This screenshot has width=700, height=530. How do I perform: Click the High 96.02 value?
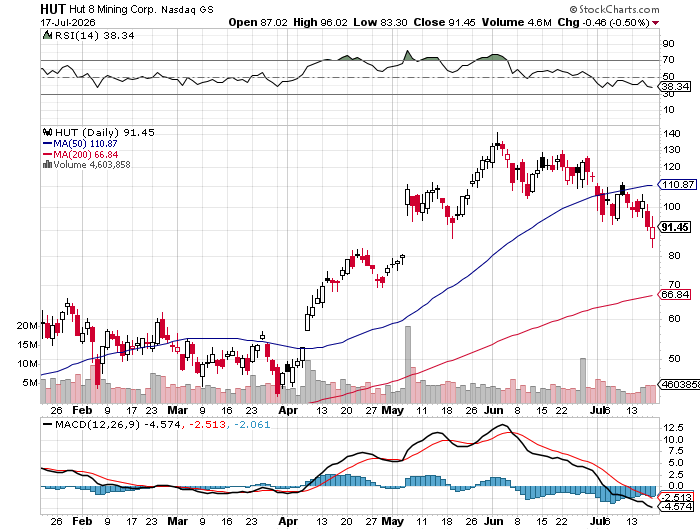coord(320,22)
